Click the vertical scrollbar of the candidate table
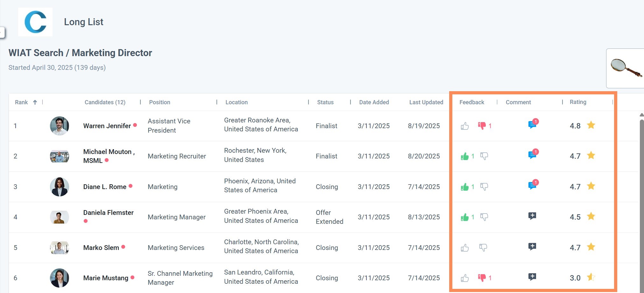 pyautogui.click(x=642, y=206)
